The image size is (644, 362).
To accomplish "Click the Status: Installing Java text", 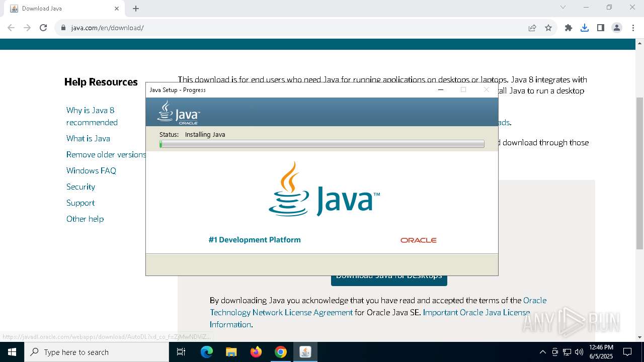I will point(192,134).
